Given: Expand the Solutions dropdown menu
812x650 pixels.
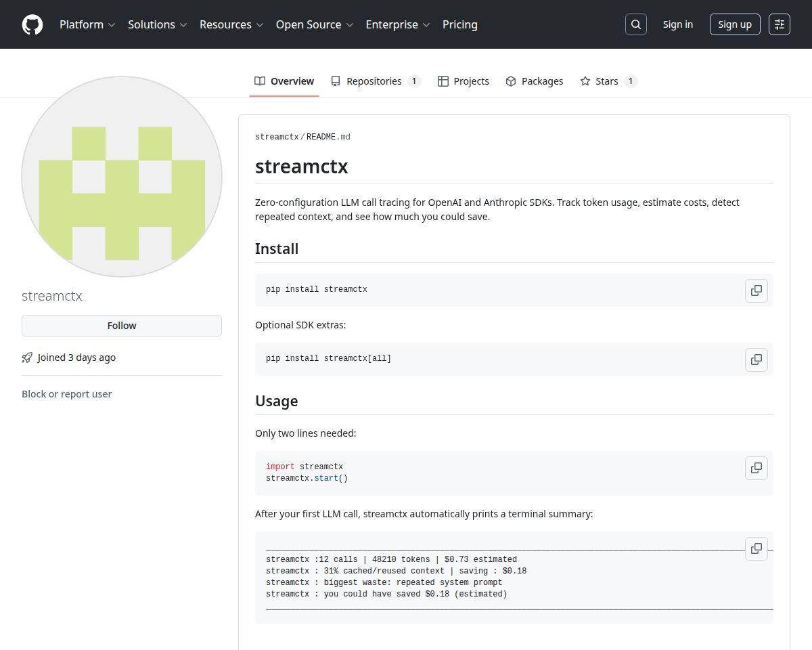Looking at the screenshot, I should coord(157,24).
